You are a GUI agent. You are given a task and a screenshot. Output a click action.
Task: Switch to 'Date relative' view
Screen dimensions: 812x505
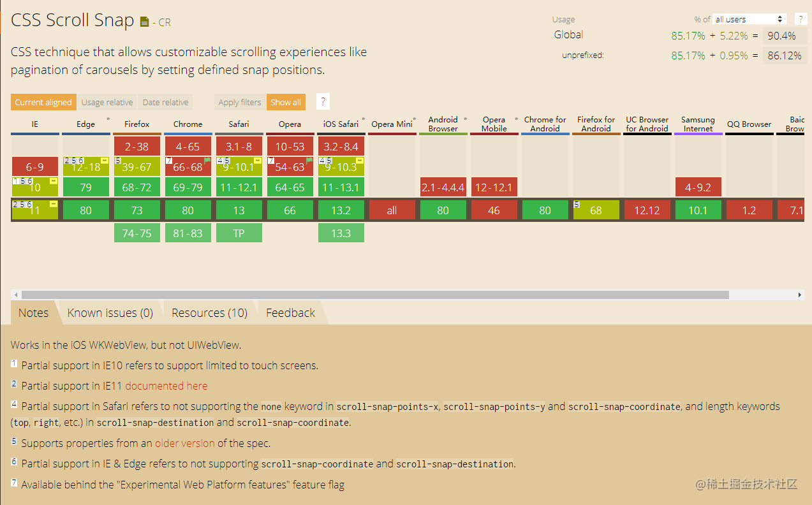165,102
